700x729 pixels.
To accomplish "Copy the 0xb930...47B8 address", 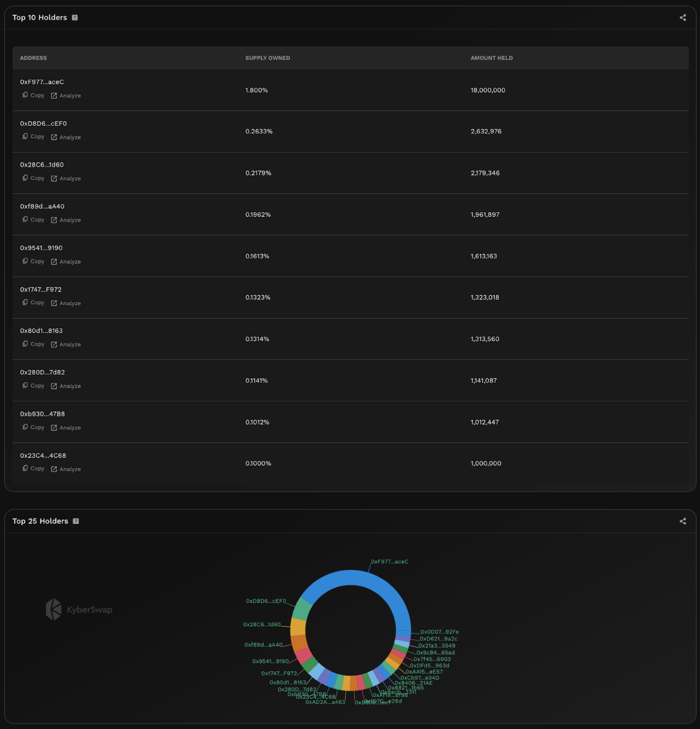I will [33, 428].
